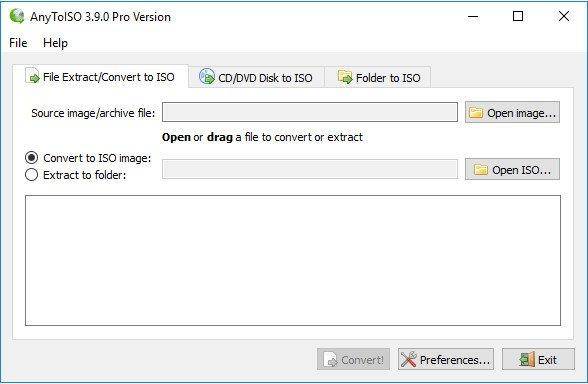The image size is (588, 384).
Task: Click the document arrow icon on File Extract tab
Action: (x=32, y=75)
